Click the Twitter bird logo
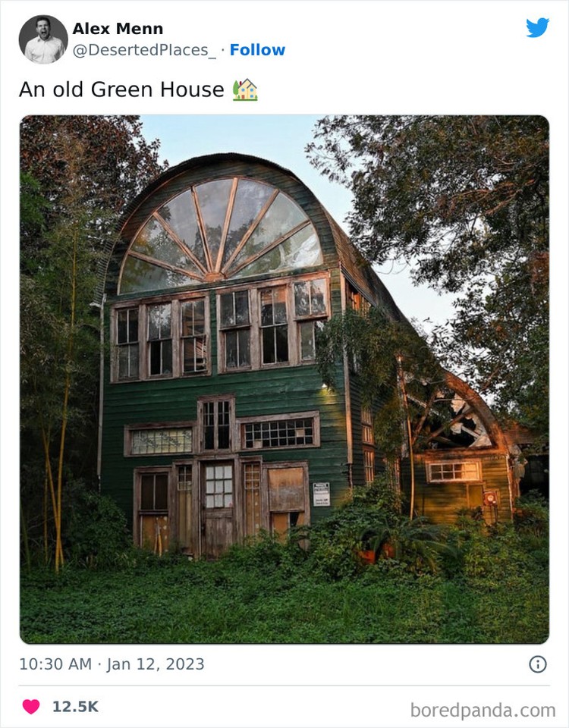Viewport: 569px width, 728px height. click(537, 27)
